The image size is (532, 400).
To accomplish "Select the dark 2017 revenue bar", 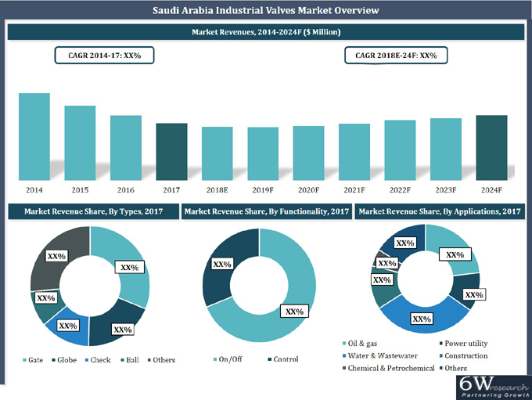I will click(x=171, y=152).
